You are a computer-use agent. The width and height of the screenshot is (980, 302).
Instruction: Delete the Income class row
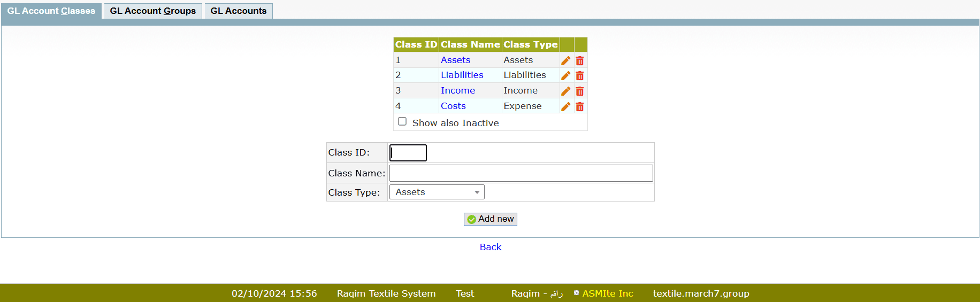pyautogui.click(x=579, y=91)
